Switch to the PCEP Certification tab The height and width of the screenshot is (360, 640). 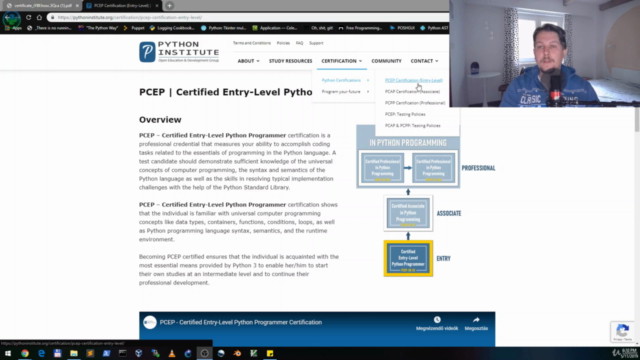122,6
